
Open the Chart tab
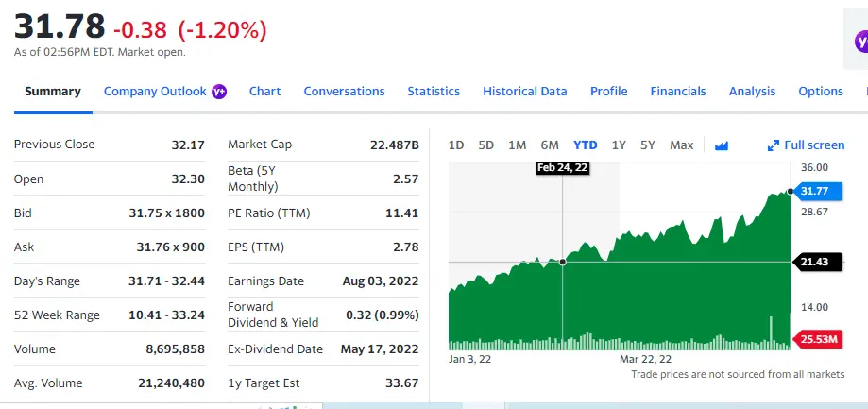pos(264,92)
